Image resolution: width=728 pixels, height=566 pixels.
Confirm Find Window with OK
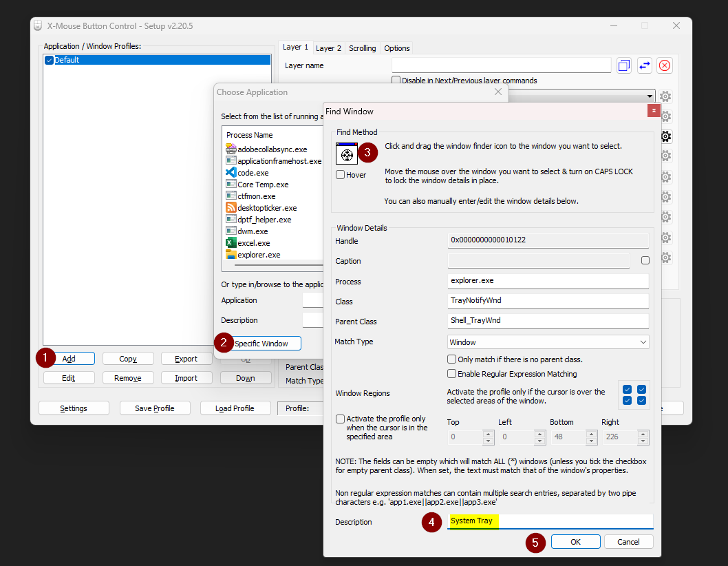tap(576, 542)
